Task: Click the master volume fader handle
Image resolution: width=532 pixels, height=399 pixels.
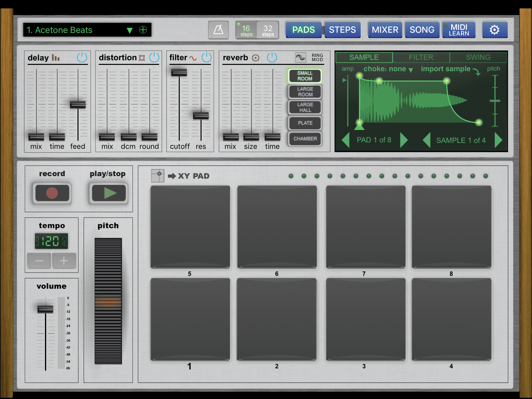Action: pos(45,309)
